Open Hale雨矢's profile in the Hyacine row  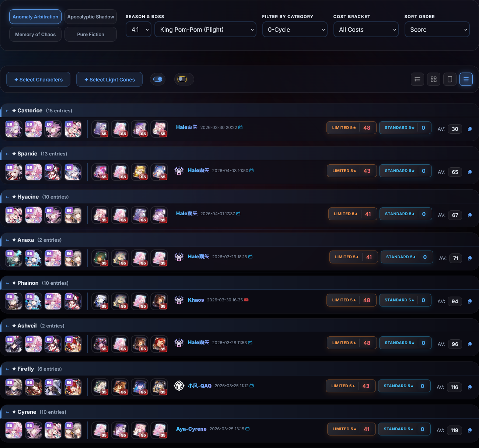point(187,214)
